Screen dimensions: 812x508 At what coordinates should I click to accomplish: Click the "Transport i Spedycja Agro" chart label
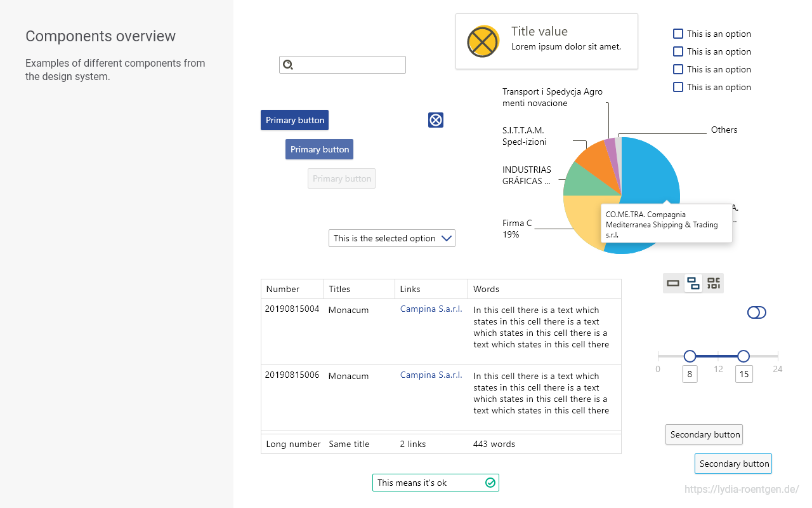coord(553,97)
